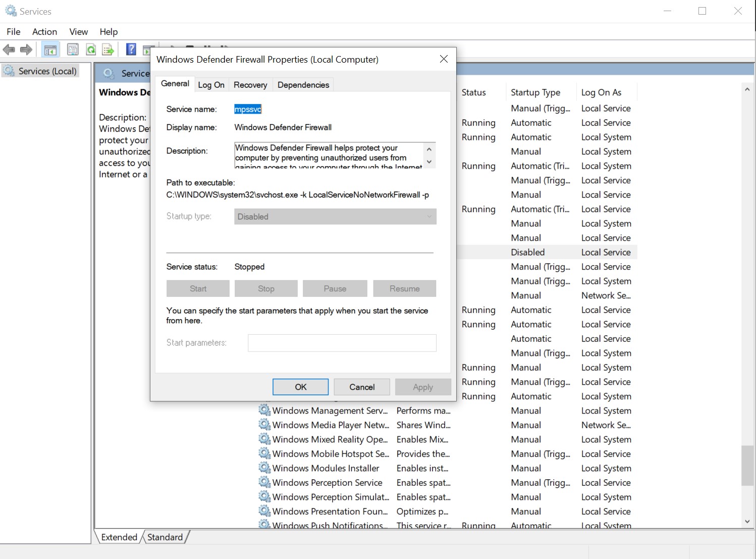Click the Export List toolbar icon

coord(108,49)
